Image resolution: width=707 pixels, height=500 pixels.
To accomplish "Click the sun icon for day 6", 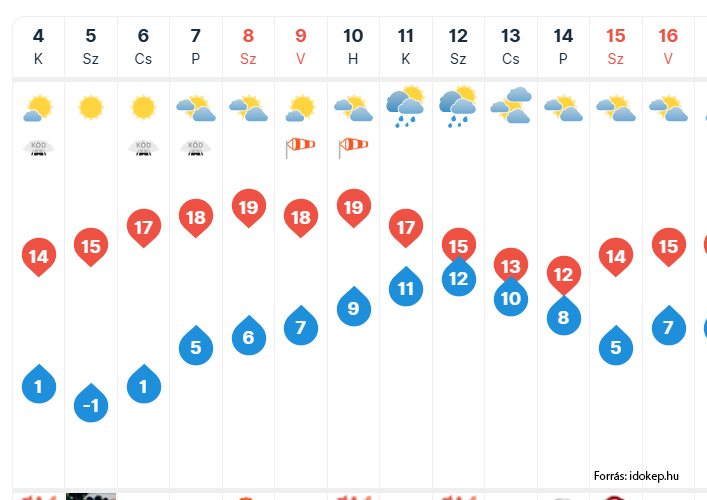I will tap(143, 107).
